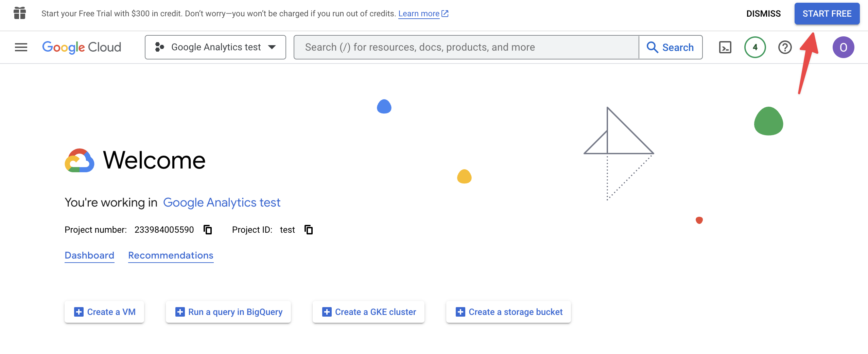Expand the Google Analytics test project selector
868x354 pixels.
[x=215, y=47]
